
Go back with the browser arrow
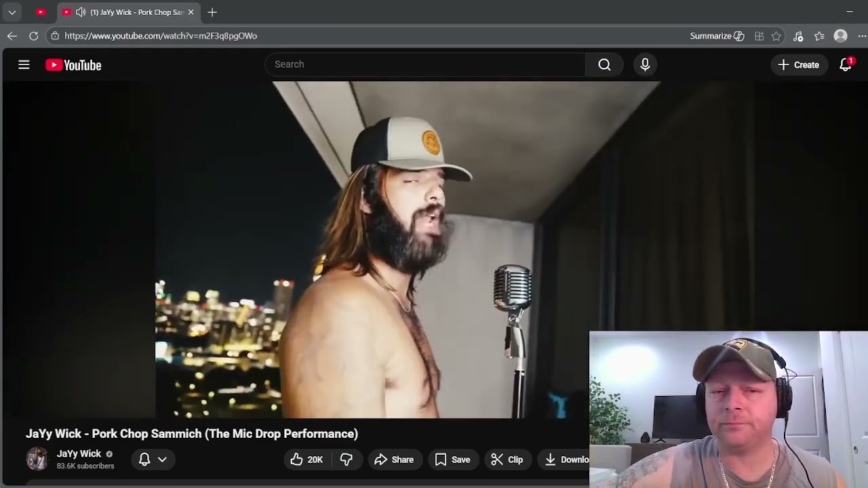point(12,36)
